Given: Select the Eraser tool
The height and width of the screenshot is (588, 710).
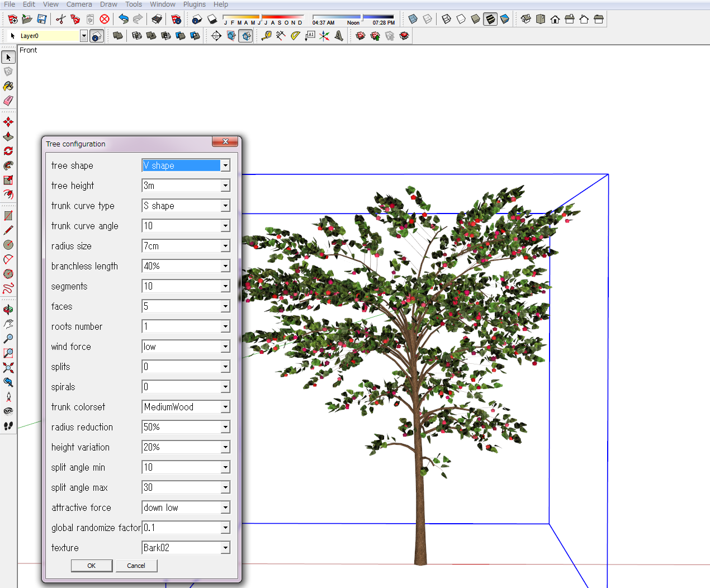Looking at the screenshot, I should [x=8, y=101].
